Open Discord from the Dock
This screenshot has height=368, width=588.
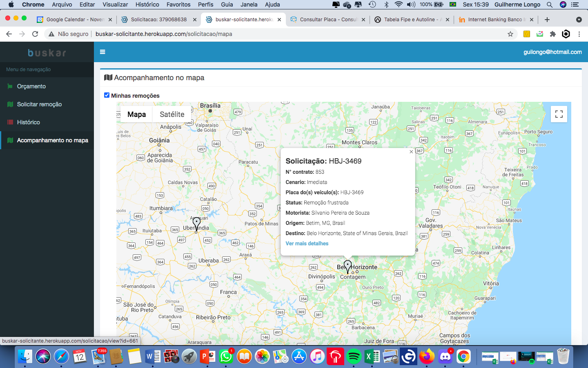point(445,357)
